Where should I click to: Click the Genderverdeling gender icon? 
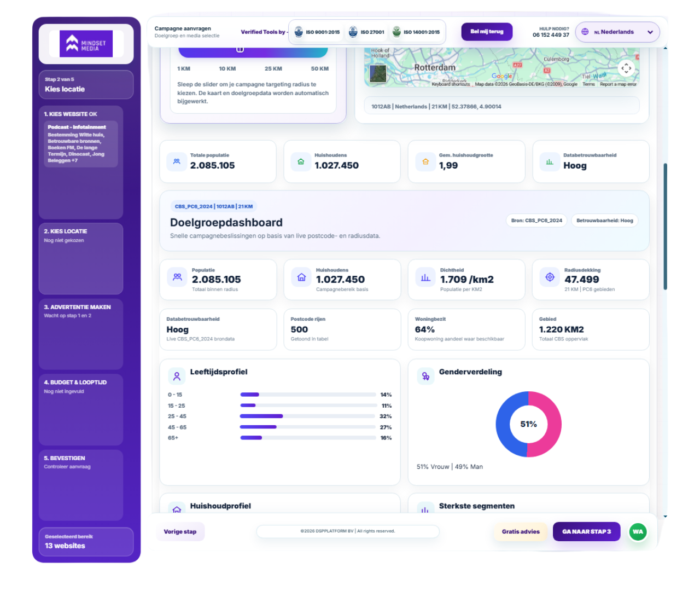pos(425,376)
